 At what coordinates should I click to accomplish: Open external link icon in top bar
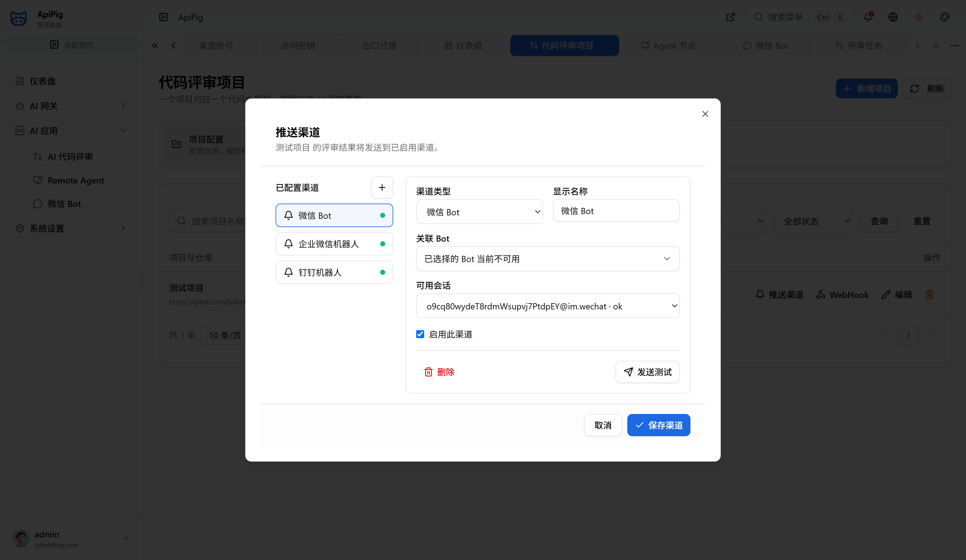pos(731,17)
